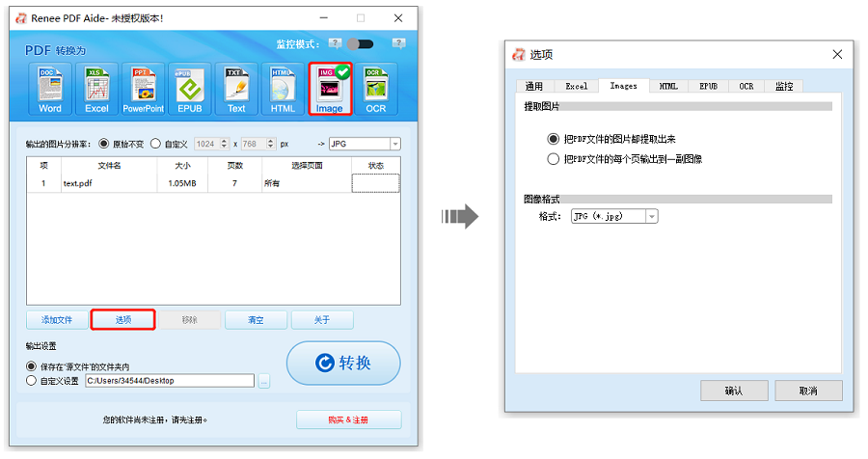The image size is (868, 459).
Task: Select 把PDF文件的每个页输出到一副图像 radio option
Action: (553, 159)
